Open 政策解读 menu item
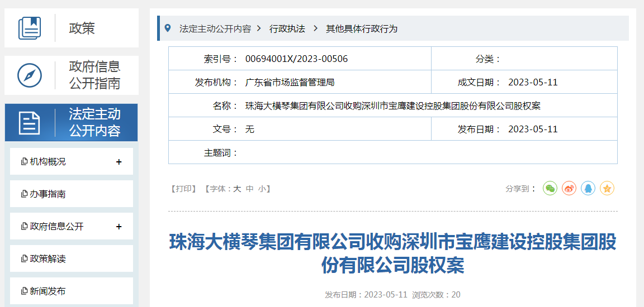Viewport: 644px width, 307px height. click(x=72, y=258)
